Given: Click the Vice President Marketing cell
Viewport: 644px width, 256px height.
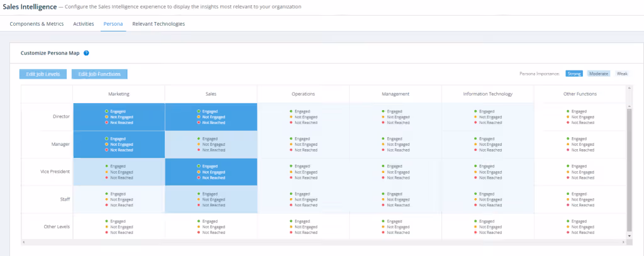Looking at the screenshot, I should point(119,172).
